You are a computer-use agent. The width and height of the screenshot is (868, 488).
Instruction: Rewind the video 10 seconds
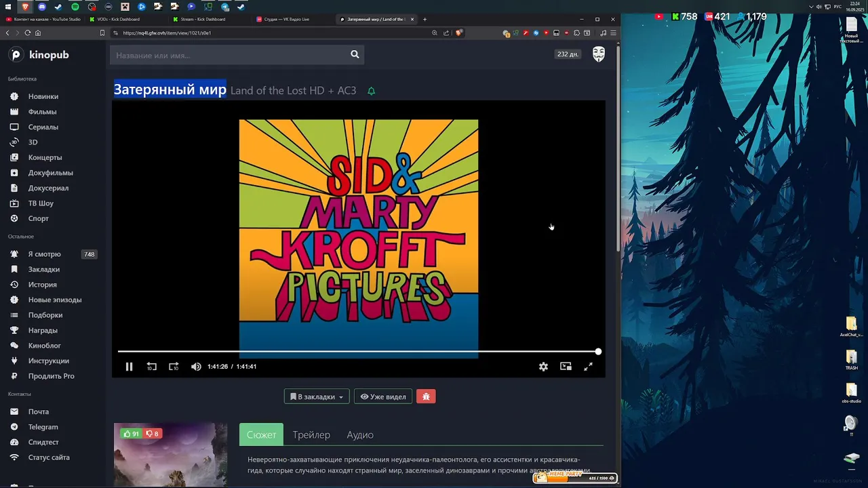click(x=151, y=367)
